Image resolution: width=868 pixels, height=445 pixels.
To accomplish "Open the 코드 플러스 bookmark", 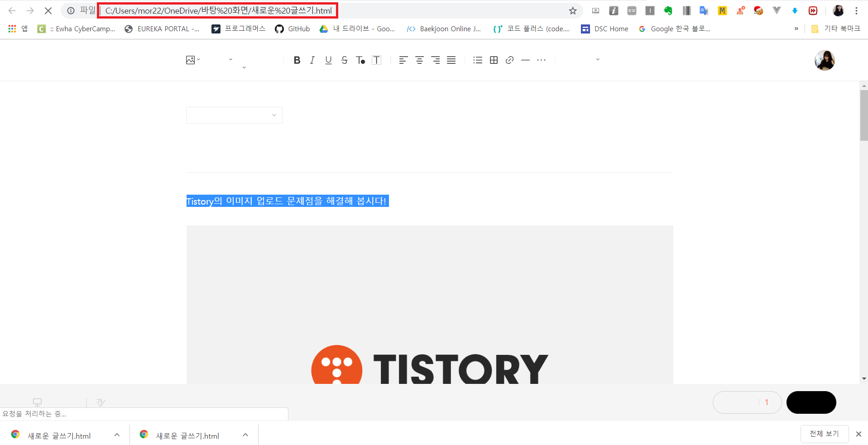I will click(x=532, y=29).
